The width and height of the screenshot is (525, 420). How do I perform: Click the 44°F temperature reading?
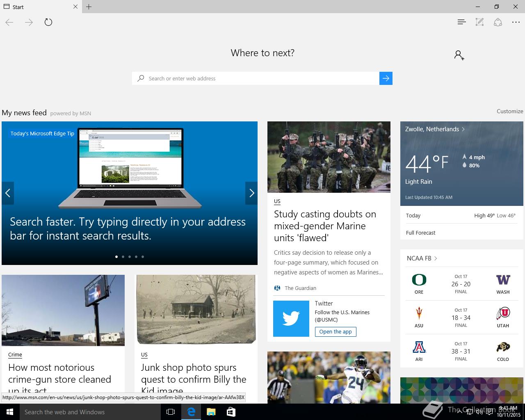427,163
